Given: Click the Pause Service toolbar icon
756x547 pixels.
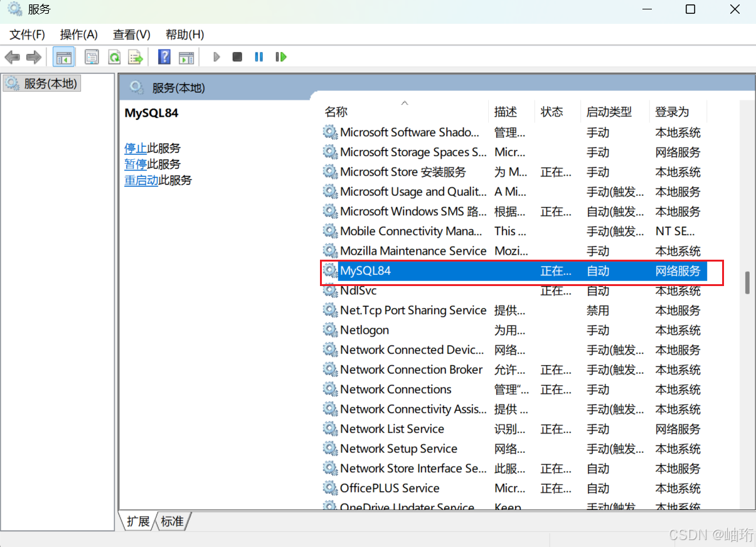Looking at the screenshot, I should (x=258, y=57).
